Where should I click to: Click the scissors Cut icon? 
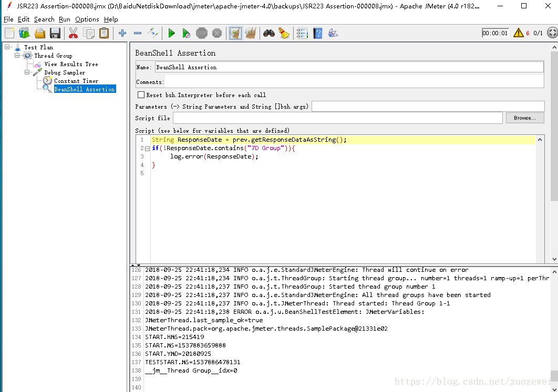click(73, 34)
